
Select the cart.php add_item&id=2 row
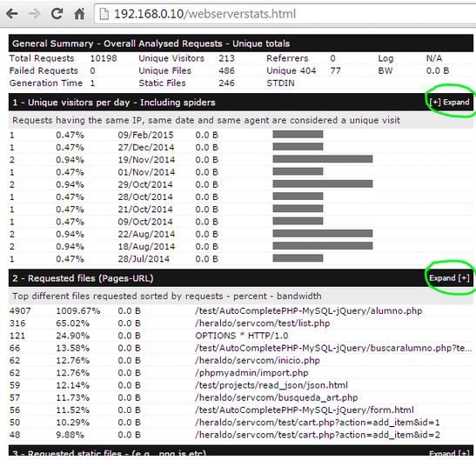pos(241,435)
